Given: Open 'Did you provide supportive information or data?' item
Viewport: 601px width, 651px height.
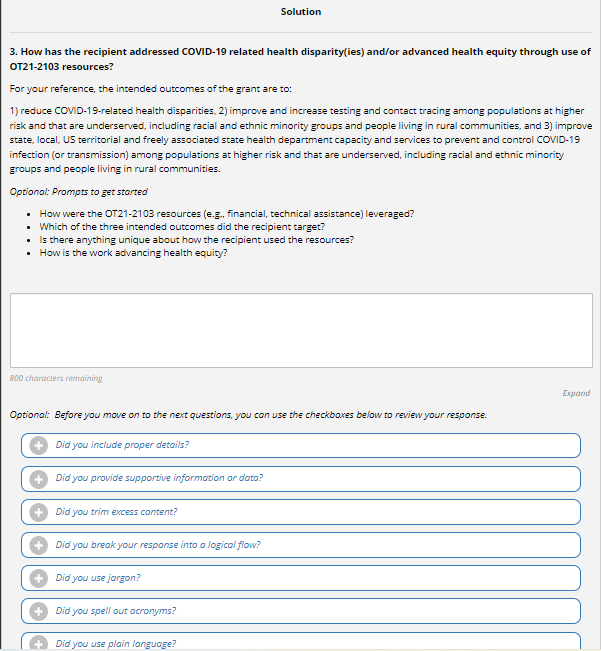Looking at the screenshot, I should click(x=160, y=478).
